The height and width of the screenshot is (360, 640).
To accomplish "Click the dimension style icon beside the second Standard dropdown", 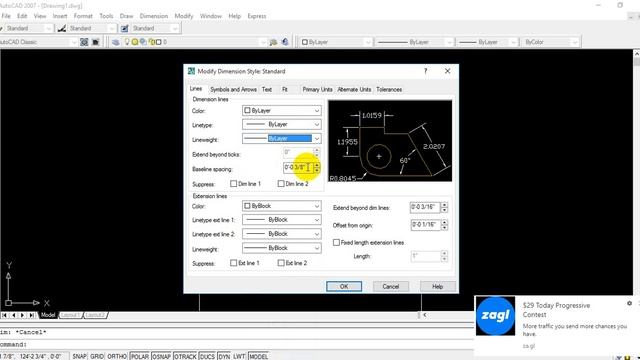I will (62, 28).
